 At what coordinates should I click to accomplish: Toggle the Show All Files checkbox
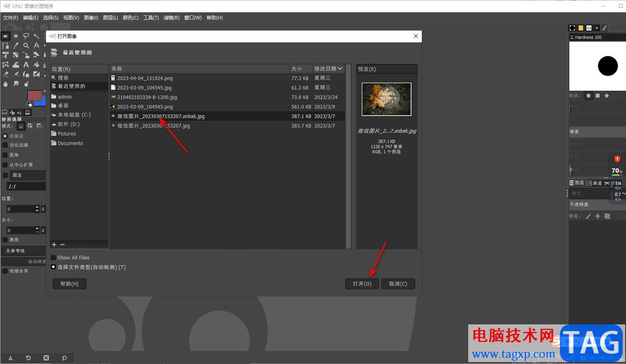(53, 258)
